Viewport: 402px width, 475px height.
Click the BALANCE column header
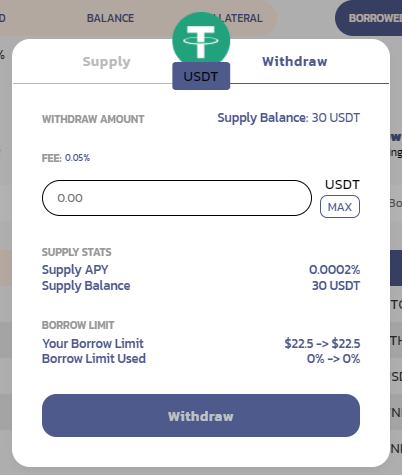pos(110,18)
